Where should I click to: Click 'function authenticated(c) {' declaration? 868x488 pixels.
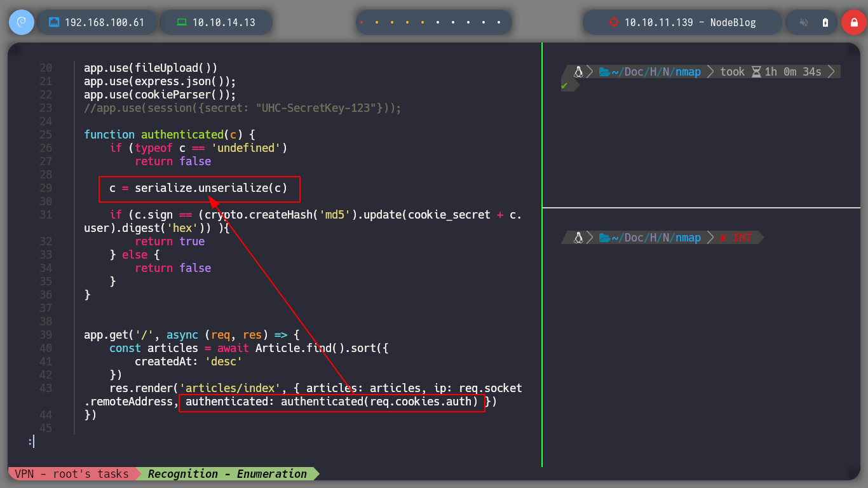pyautogui.click(x=170, y=135)
